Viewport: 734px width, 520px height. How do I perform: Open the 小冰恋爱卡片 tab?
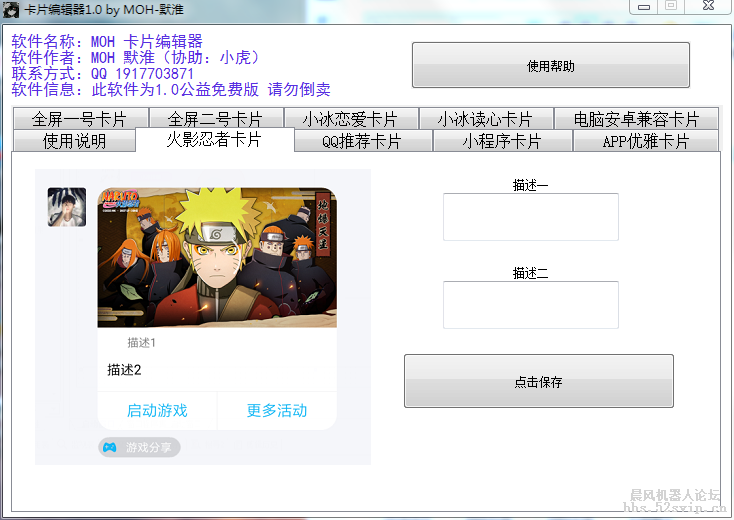(351, 118)
